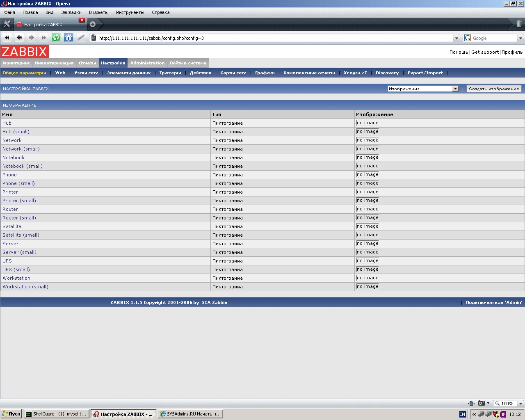Click the EN language indicator
This screenshot has height=420, width=525.
(x=462, y=414)
